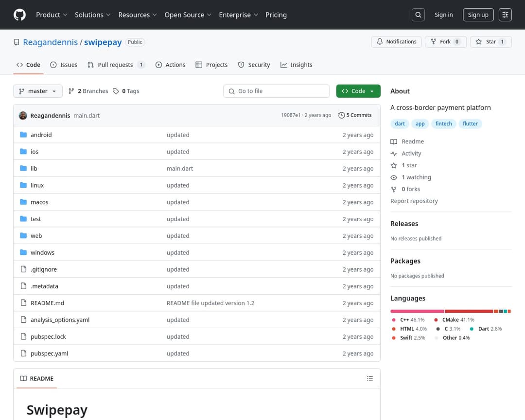Click the Go to file search field

[x=276, y=91]
